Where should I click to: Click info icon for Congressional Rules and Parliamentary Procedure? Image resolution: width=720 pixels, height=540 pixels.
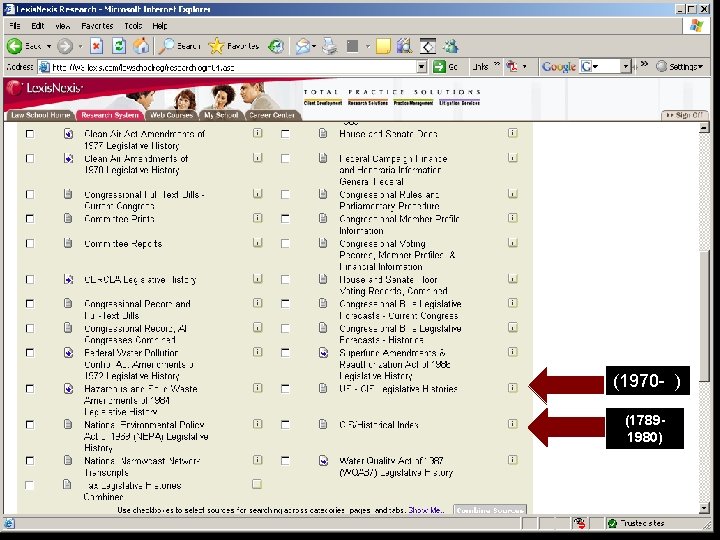(512, 194)
